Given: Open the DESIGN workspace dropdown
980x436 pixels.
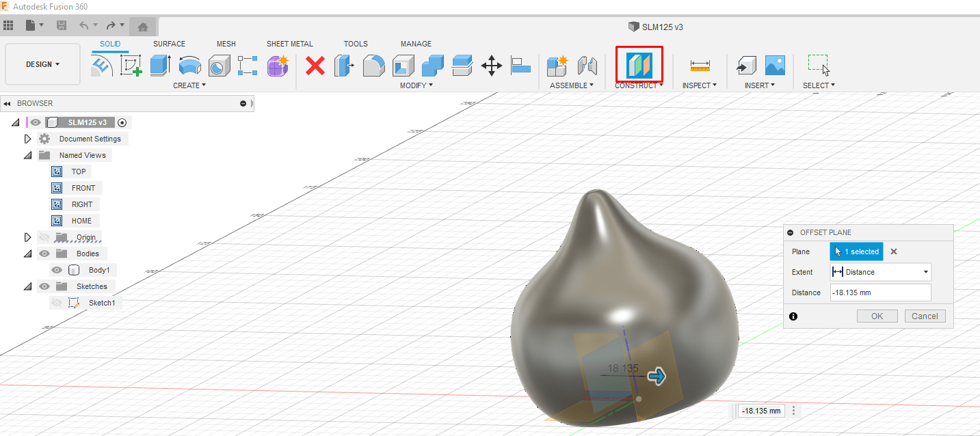Looking at the screenshot, I should coord(42,64).
